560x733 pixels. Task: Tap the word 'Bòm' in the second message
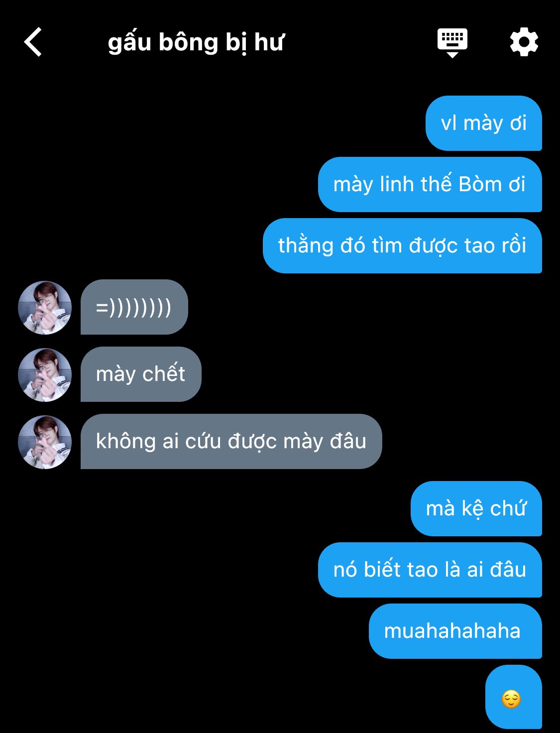[480, 184]
